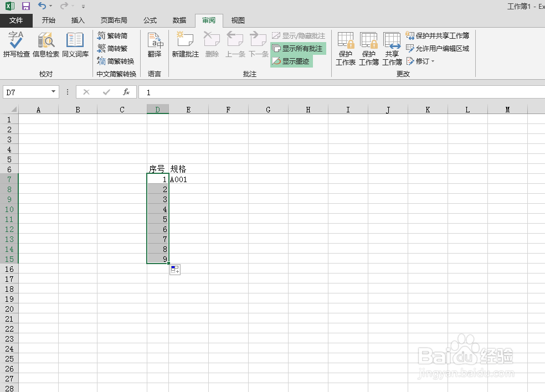This screenshot has height=392, width=545.
Task: Click the cell containing 序号
Action: point(158,169)
